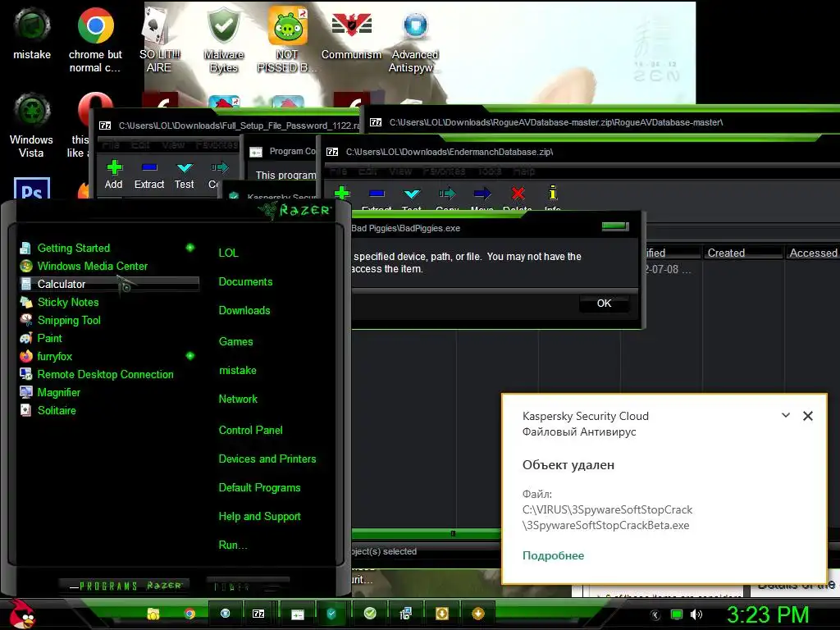Click Extract in the Full_Setup 7-Zip window
This screenshot has height=630, width=840.
tap(149, 176)
